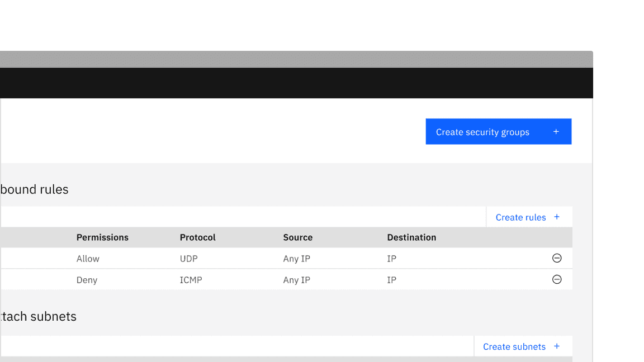Open Create rules
Image resolution: width=644 pixels, height=362 pixels.
pyautogui.click(x=520, y=217)
